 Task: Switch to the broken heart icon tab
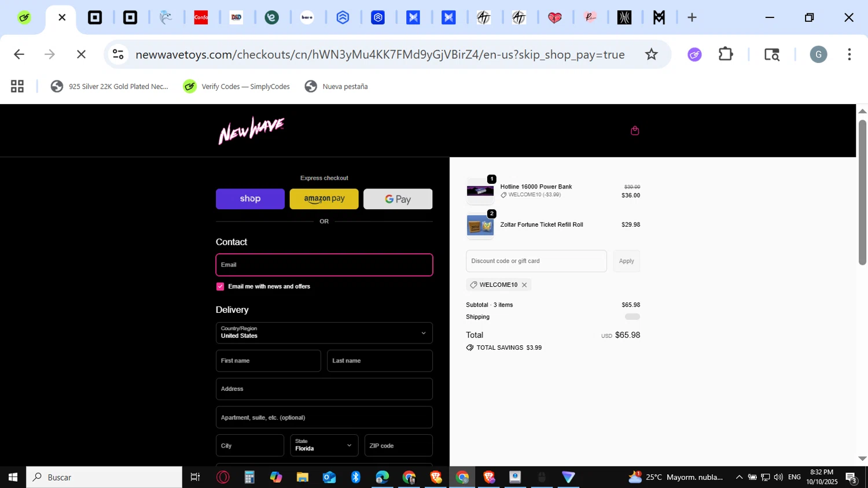[x=554, y=17]
